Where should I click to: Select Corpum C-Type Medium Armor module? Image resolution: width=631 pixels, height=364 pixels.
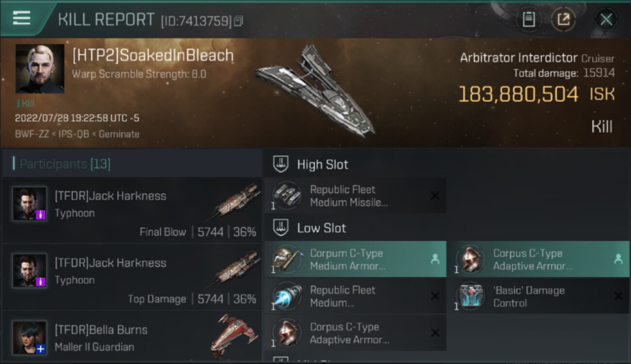355,259
